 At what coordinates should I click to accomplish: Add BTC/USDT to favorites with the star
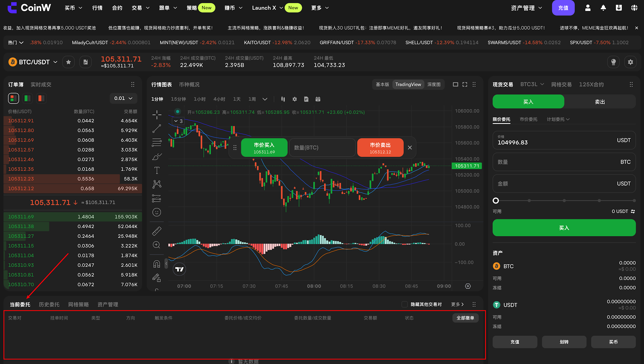[x=69, y=62]
